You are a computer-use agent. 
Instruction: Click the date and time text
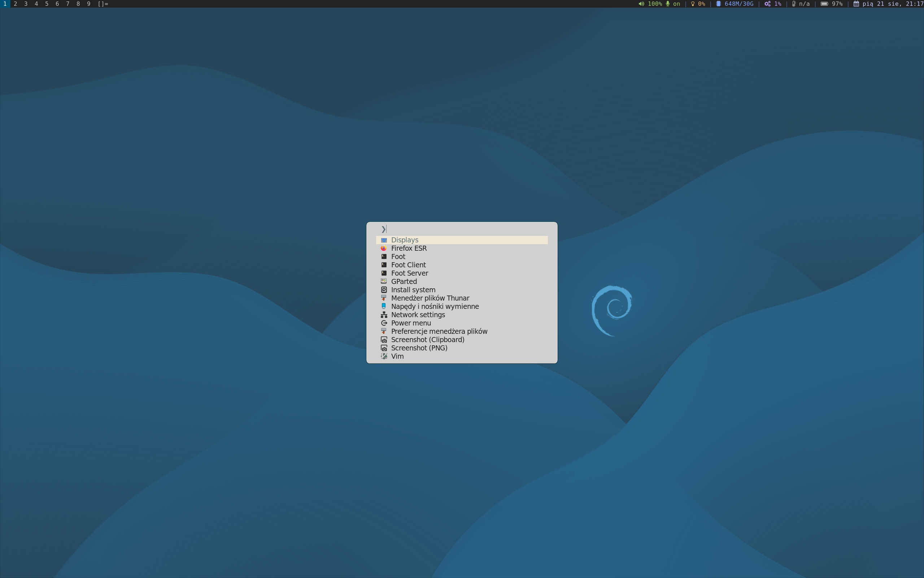tap(893, 4)
